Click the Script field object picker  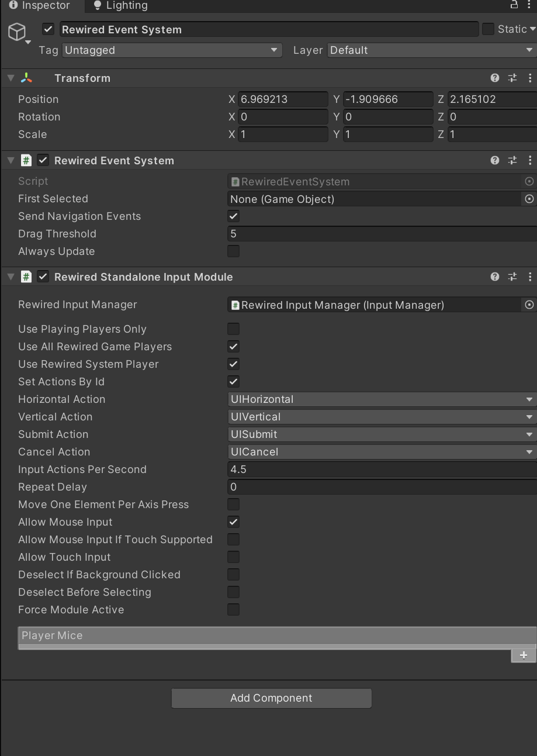(529, 181)
